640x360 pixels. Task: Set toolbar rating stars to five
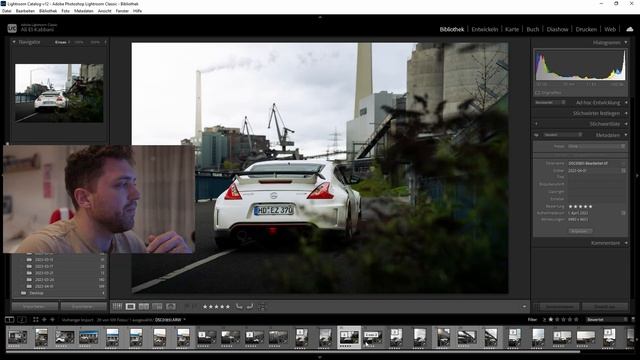(227, 307)
